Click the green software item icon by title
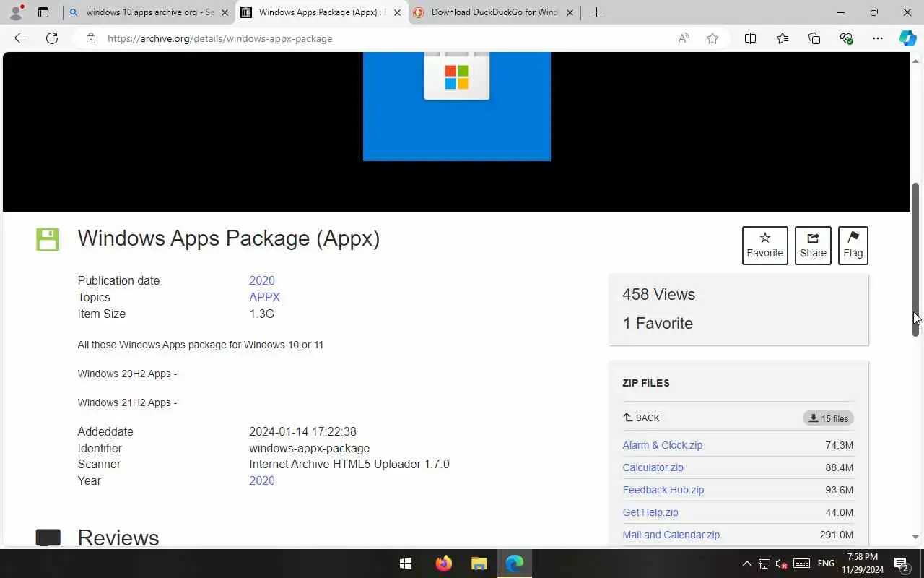Screen dimensions: 924x578 coord(48,239)
